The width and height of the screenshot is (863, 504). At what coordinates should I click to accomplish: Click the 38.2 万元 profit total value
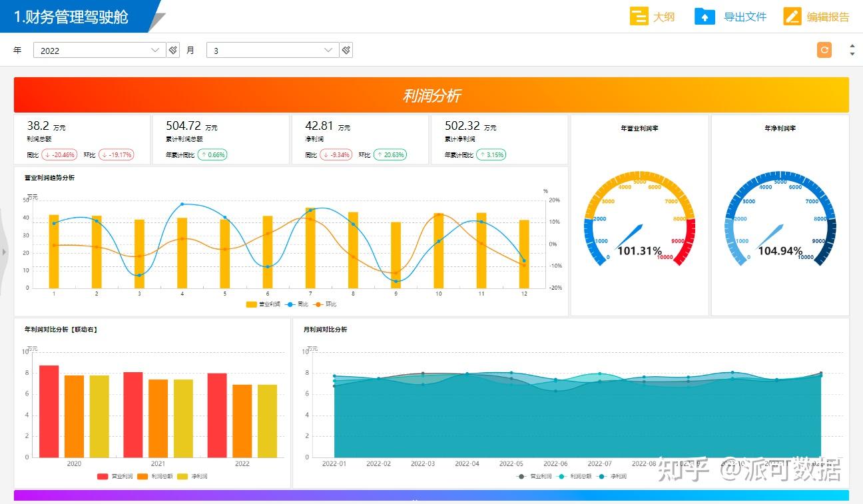tap(46, 126)
